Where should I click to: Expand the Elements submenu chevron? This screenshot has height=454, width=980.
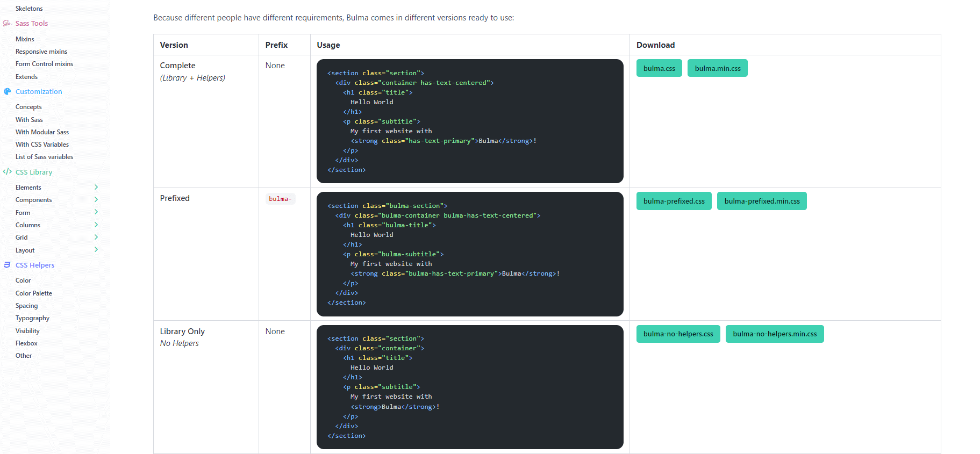click(96, 187)
